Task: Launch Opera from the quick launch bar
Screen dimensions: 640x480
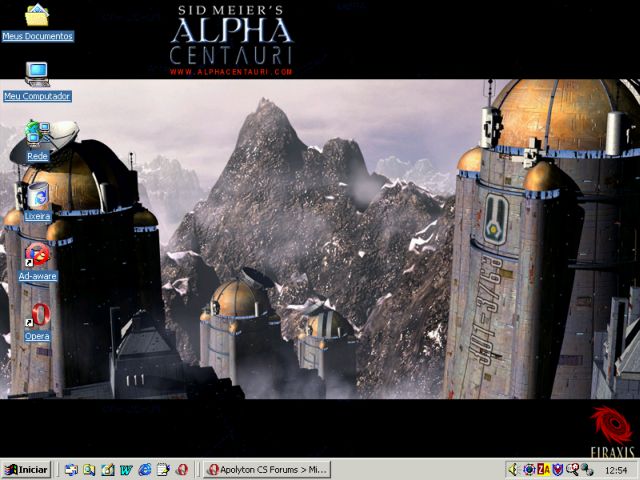Action: click(182, 470)
